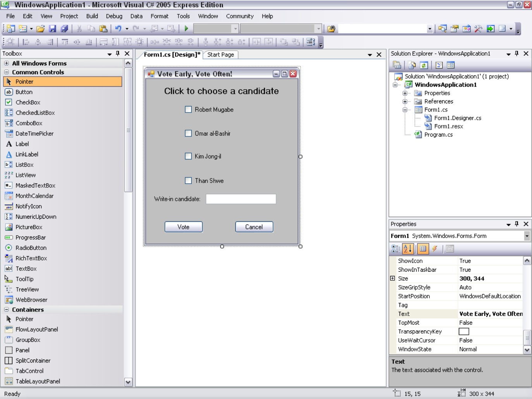
Task: Open Form1.Designer.cs in Solution Explorer
Action: pyautogui.click(x=458, y=118)
